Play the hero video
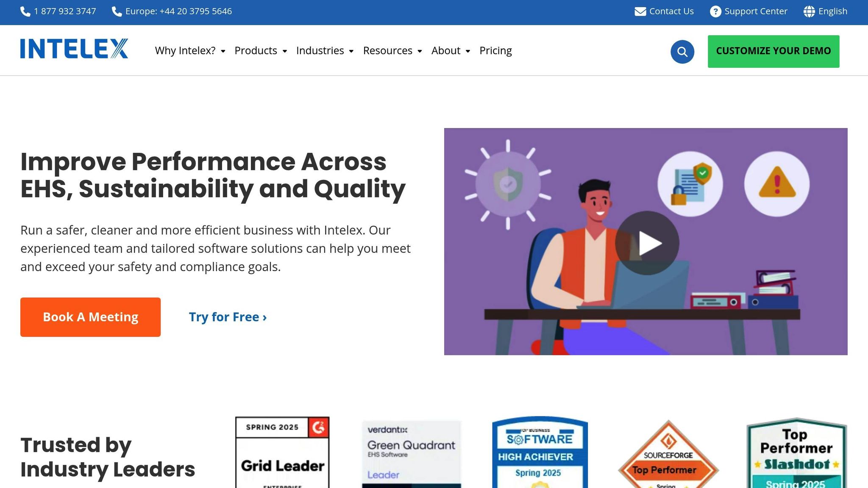The image size is (868, 488). 647,243
